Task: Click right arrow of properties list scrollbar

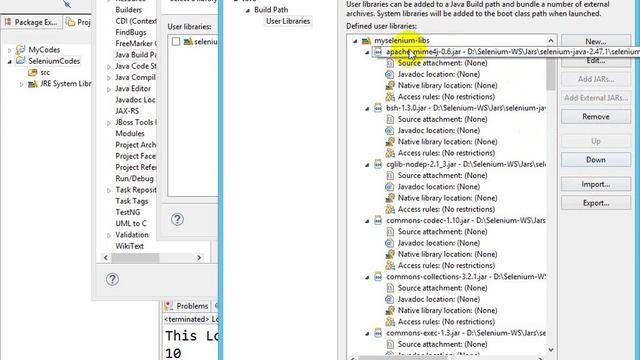Action: pyautogui.click(x=199, y=258)
